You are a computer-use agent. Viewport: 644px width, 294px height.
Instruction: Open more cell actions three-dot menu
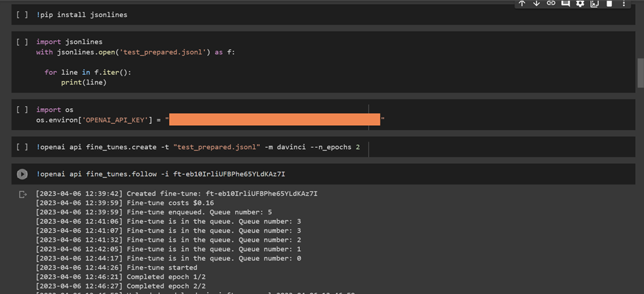(x=624, y=3)
